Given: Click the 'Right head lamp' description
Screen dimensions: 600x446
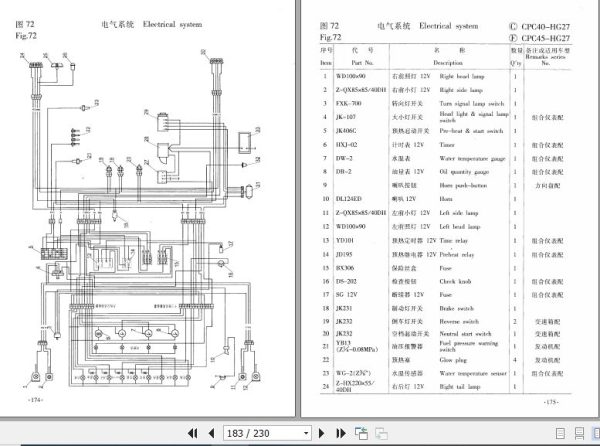Looking at the screenshot, I should (461, 77).
